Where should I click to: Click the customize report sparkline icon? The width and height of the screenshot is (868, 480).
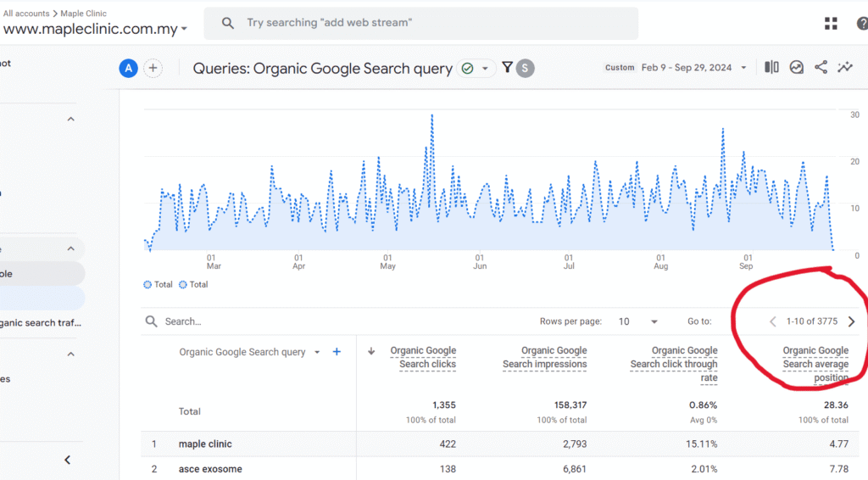tap(845, 68)
